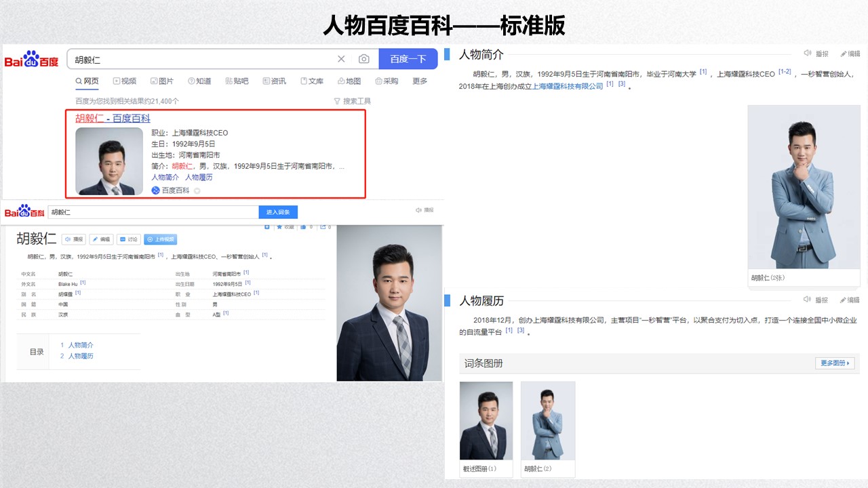The height and width of the screenshot is (488, 868).
Task: Click reference [1] after A型 blood type
Action: click(x=226, y=313)
